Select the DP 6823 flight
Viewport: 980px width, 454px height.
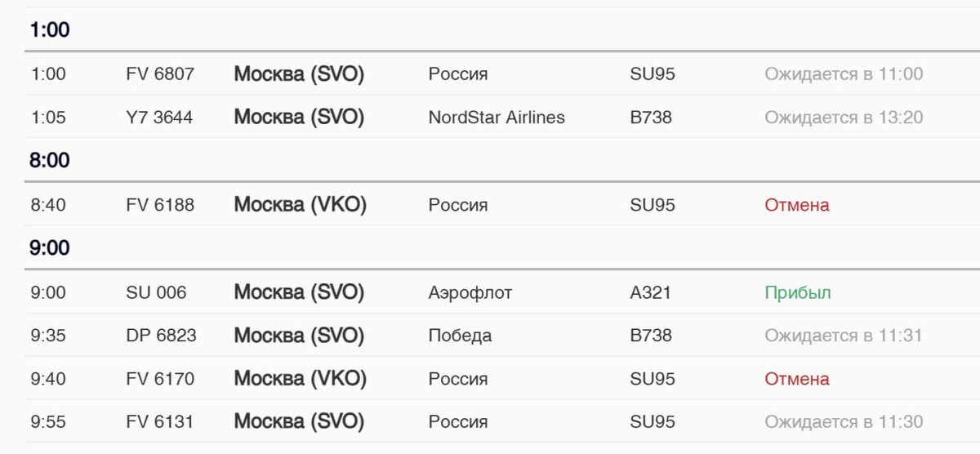[x=161, y=336]
